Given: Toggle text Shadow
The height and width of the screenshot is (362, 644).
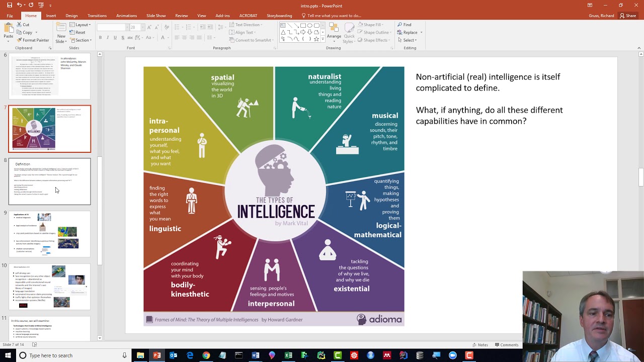Looking at the screenshot, I should [x=123, y=38].
